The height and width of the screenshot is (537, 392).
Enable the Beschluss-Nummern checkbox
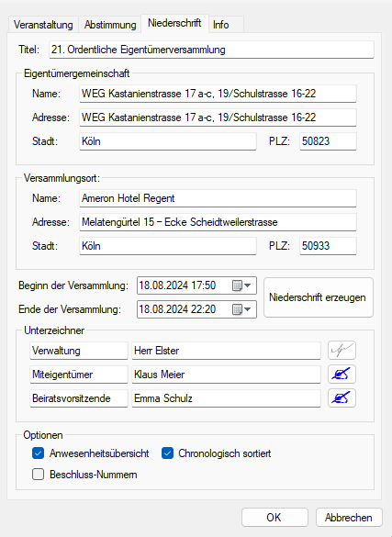tap(38, 475)
